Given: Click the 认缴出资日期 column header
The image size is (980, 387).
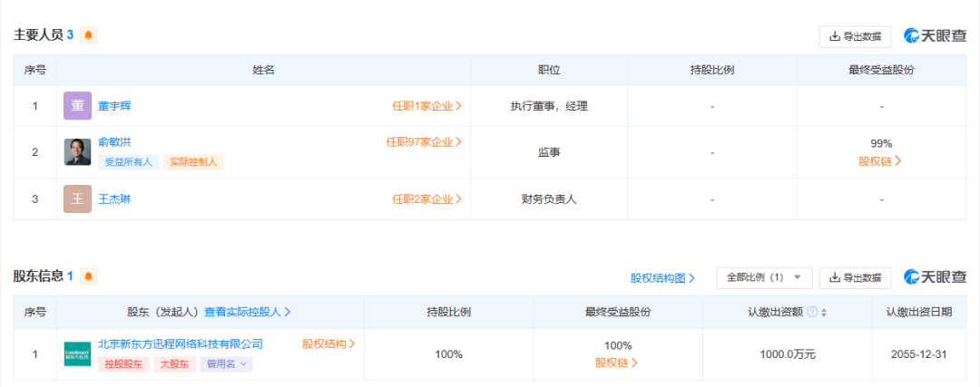Looking at the screenshot, I should point(918,312).
